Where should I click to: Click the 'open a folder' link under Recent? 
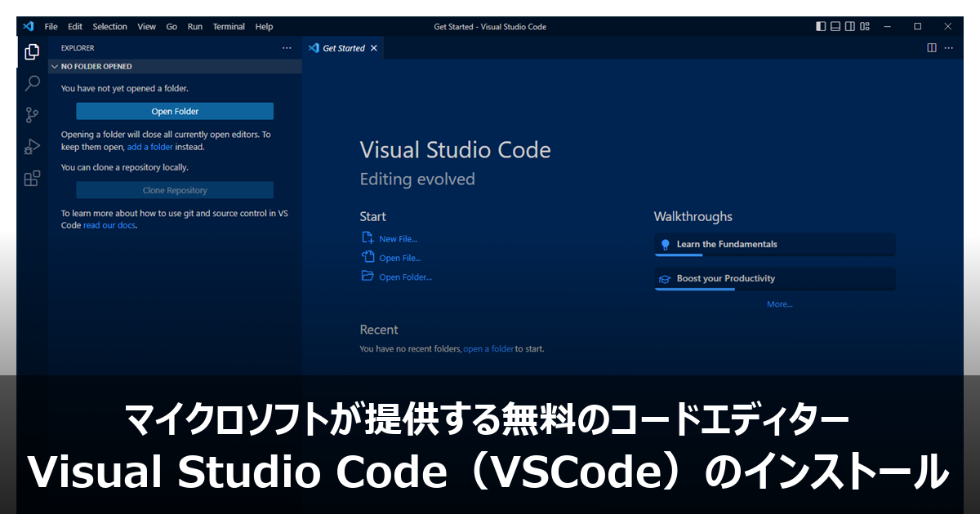pos(488,349)
